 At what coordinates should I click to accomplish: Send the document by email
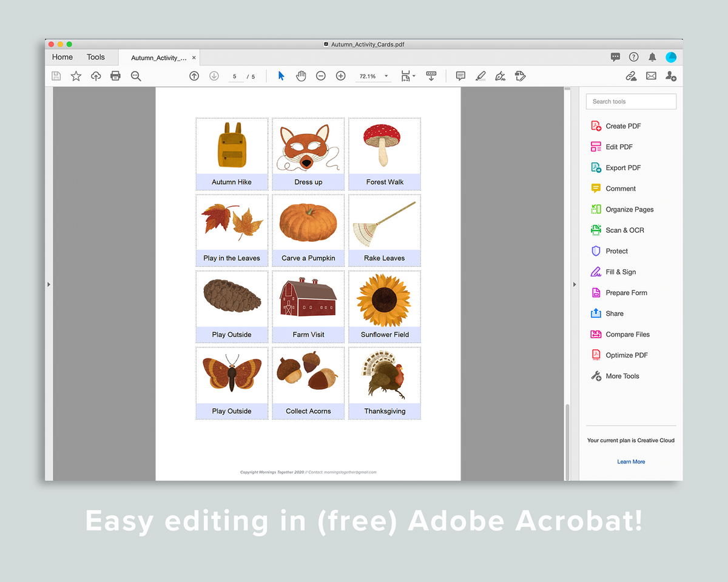pyautogui.click(x=651, y=76)
